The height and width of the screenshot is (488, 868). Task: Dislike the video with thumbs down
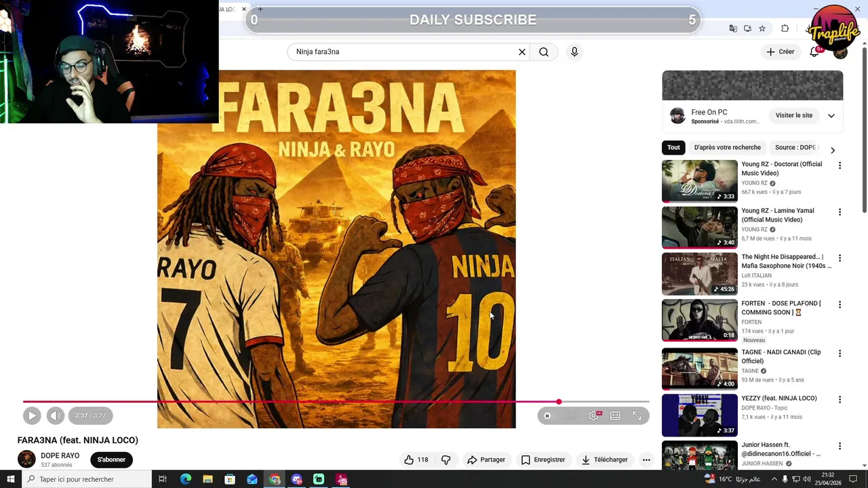[x=446, y=460]
